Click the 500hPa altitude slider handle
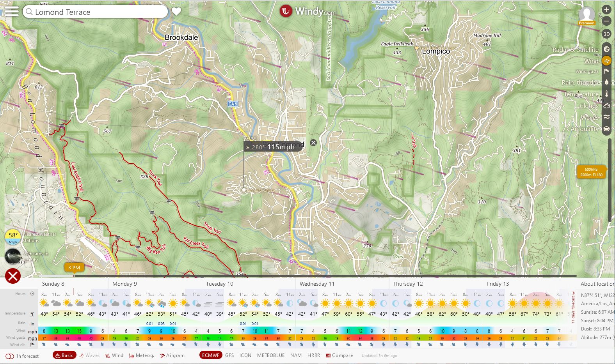615x364 pixels. coord(591,172)
